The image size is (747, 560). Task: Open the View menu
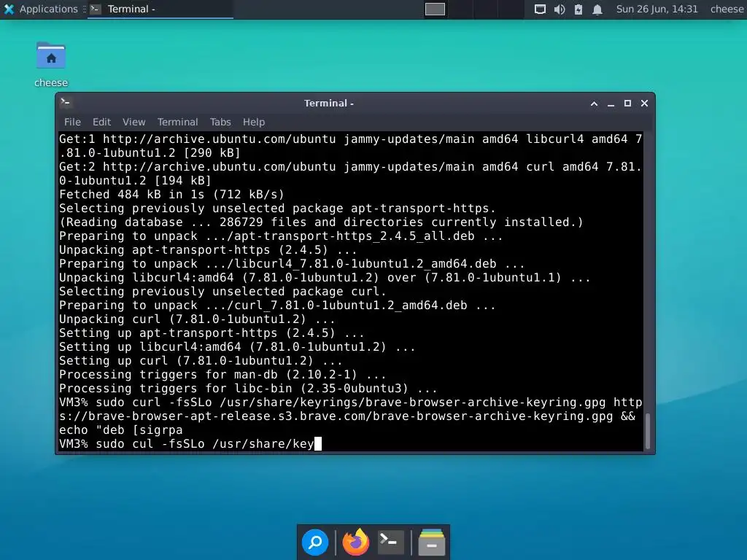[134, 122]
